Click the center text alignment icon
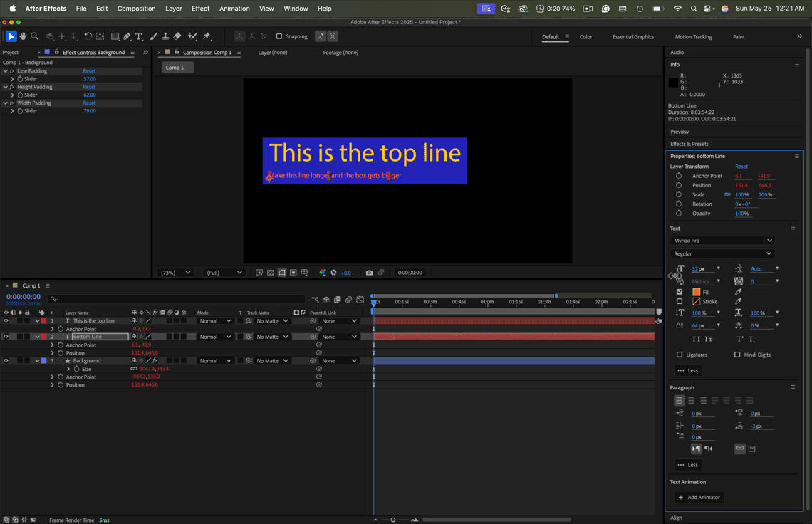 pos(692,400)
